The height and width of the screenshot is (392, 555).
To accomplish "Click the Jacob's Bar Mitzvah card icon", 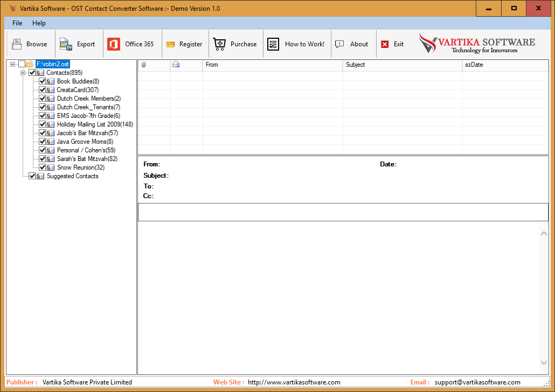I will (50, 132).
